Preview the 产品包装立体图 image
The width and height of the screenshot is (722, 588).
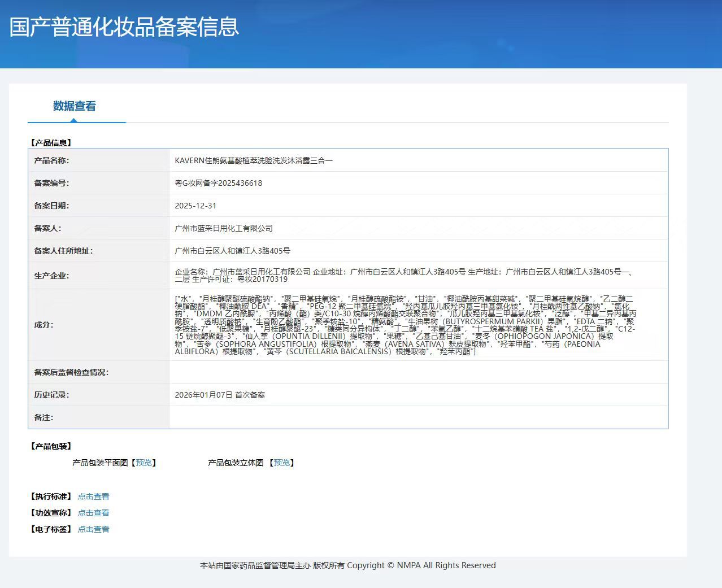tap(281, 463)
